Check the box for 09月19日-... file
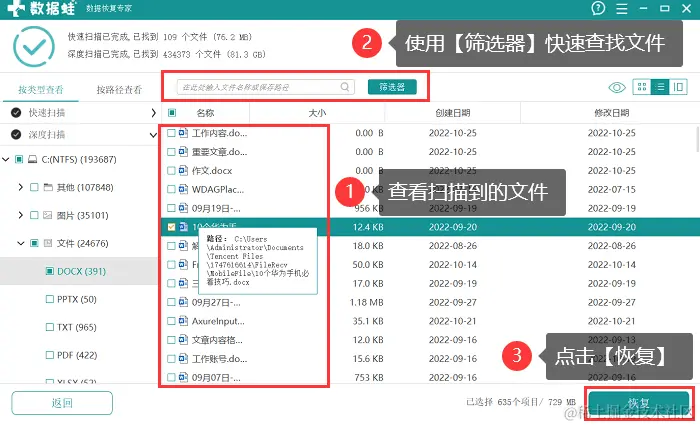Viewport: 700px width, 426px height. point(171,208)
